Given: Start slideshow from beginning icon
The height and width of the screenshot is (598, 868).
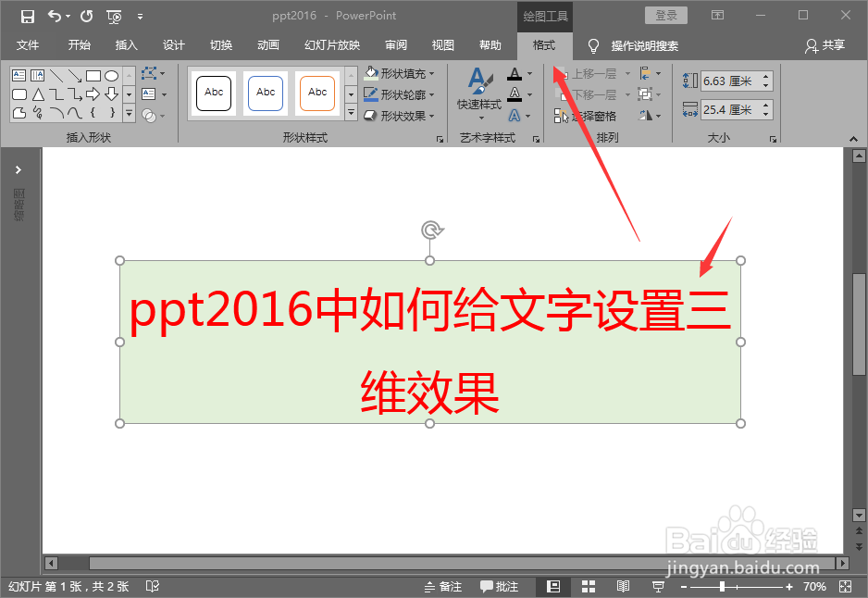Looking at the screenshot, I should [x=114, y=18].
